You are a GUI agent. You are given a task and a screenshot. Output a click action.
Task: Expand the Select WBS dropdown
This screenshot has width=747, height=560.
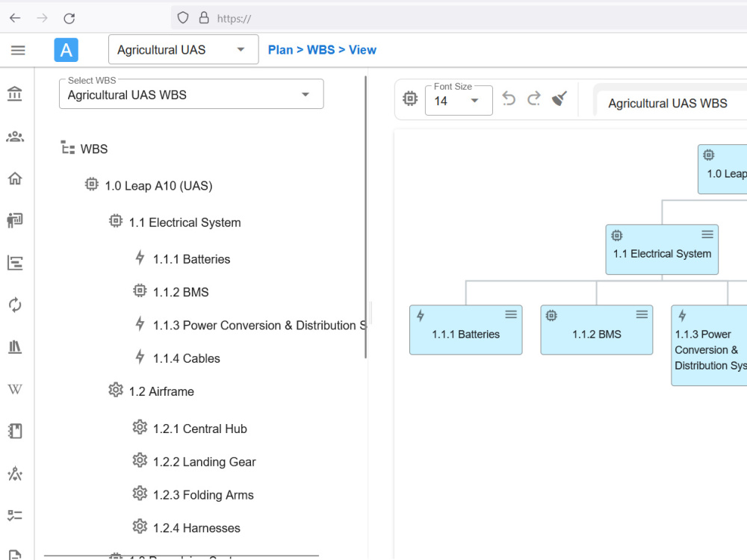click(191, 94)
